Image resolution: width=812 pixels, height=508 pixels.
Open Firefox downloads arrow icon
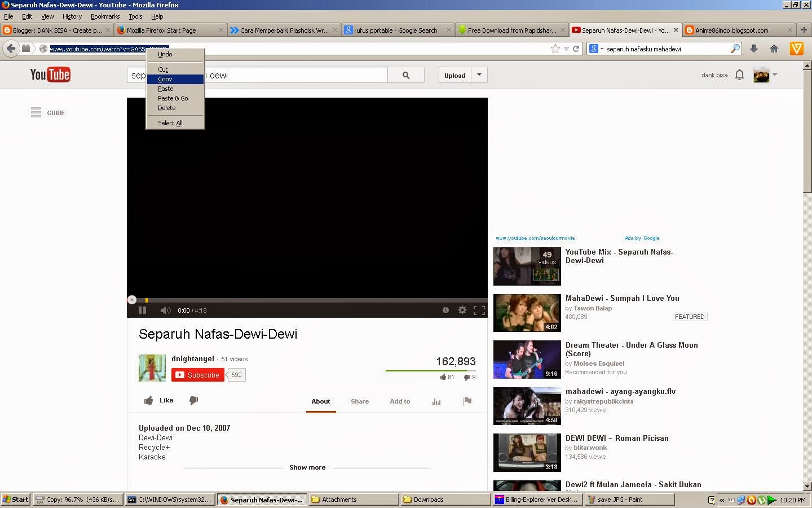(x=753, y=49)
